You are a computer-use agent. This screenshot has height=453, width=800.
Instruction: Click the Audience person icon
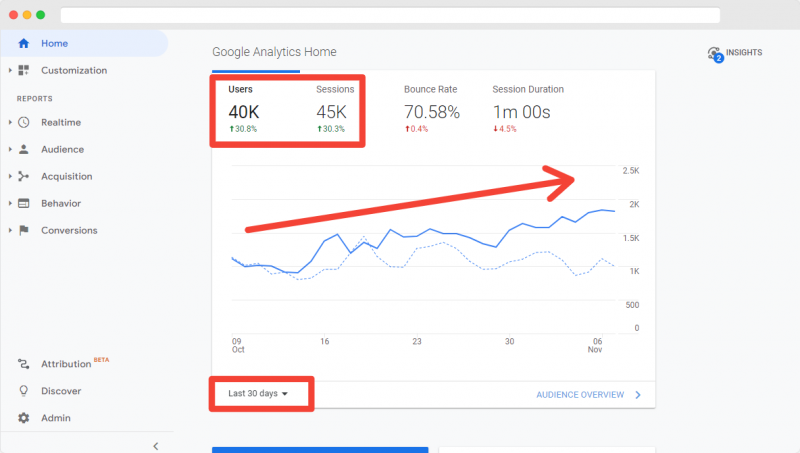pos(23,149)
